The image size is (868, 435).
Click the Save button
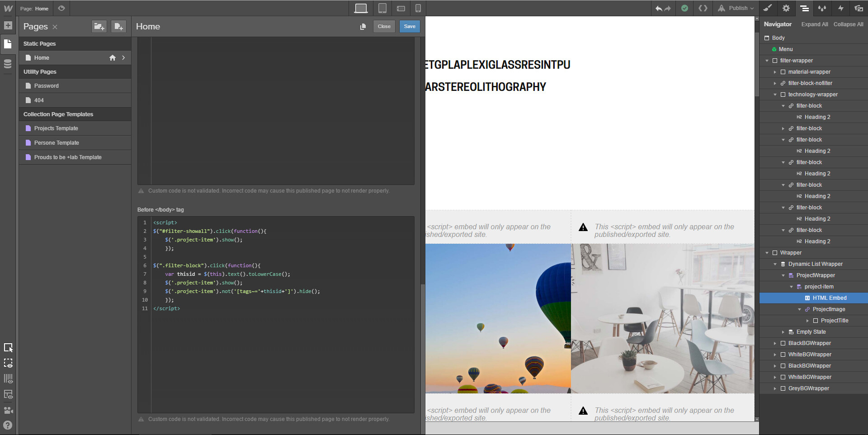click(x=409, y=26)
